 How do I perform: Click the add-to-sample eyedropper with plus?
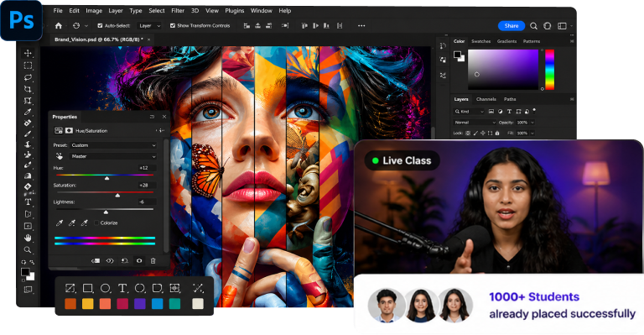pyautogui.click(x=72, y=222)
